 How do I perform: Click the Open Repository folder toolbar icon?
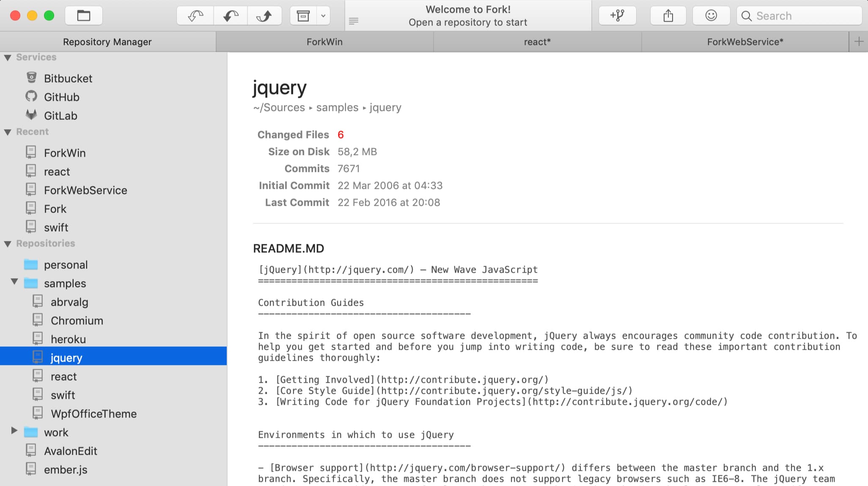point(83,16)
